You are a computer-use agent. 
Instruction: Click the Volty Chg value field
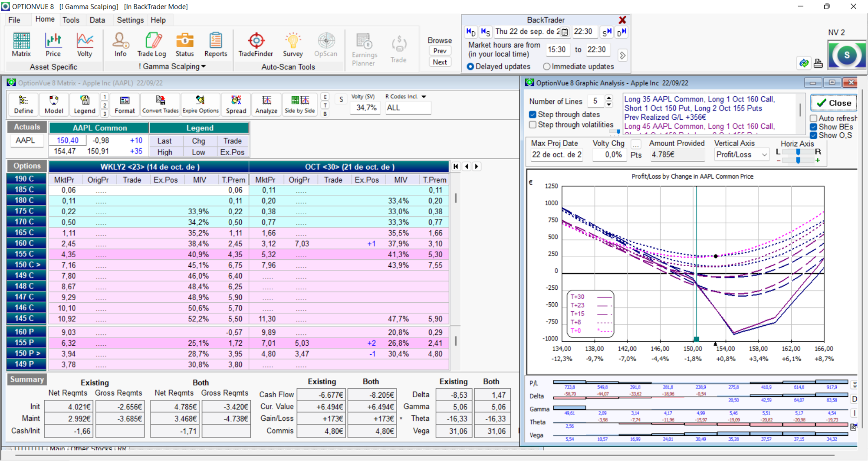click(x=609, y=155)
